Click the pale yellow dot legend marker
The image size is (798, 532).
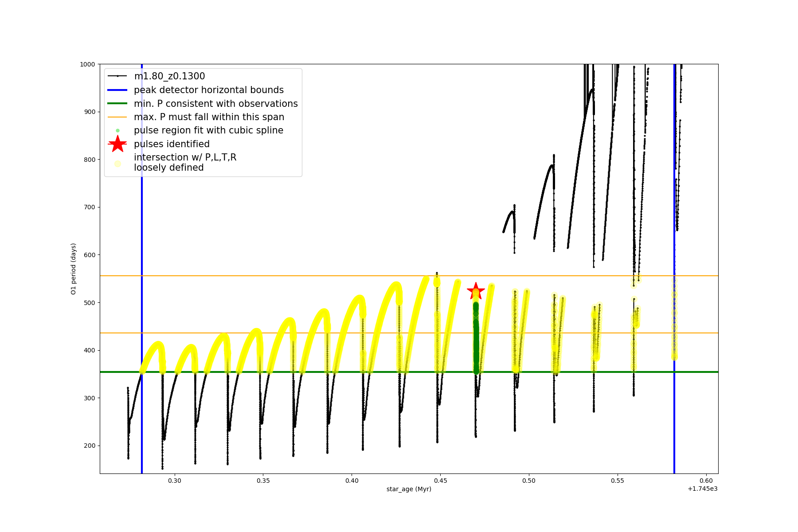(x=117, y=164)
